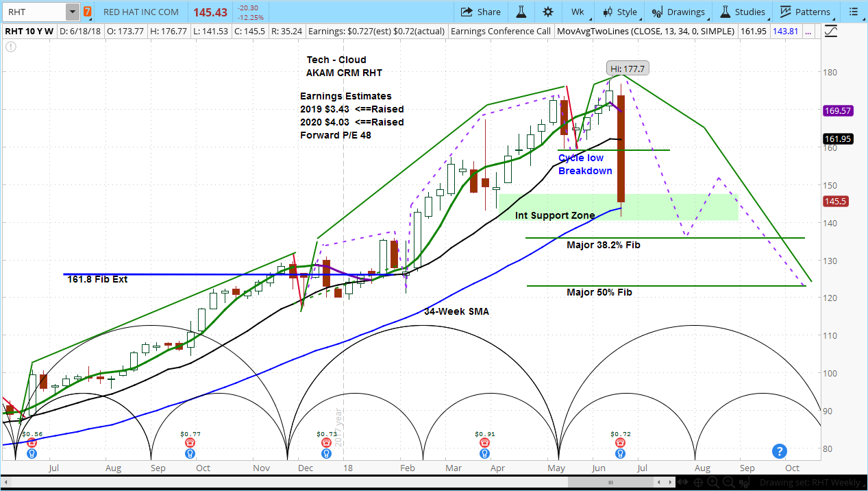Click the red 145.5 price axis label
The height and width of the screenshot is (491, 868).
tap(836, 201)
